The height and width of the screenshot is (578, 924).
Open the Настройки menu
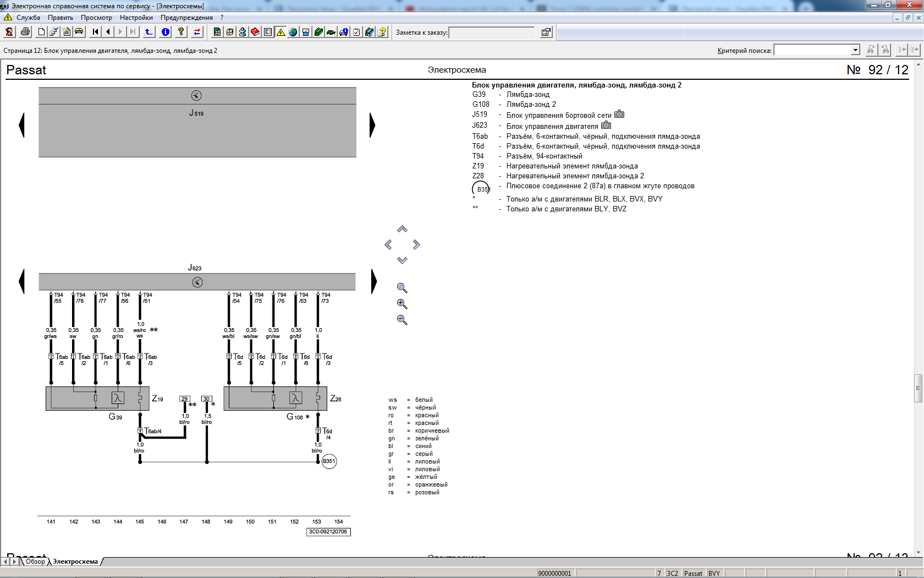coord(136,18)
